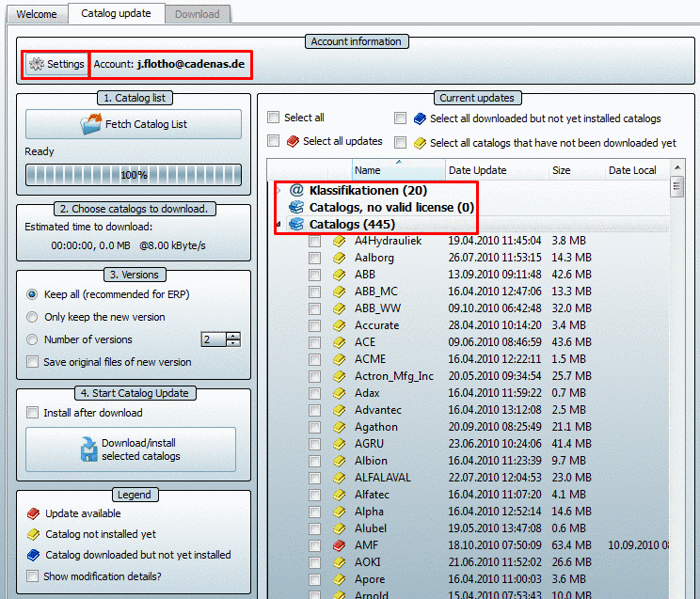Click the yellow book icon beside Select all not downloaded catalogs
This screenshot has width=700, height=599.
420,143
